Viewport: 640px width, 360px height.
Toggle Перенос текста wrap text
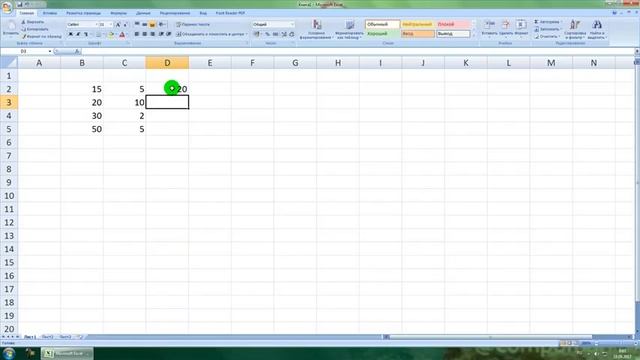193,24
